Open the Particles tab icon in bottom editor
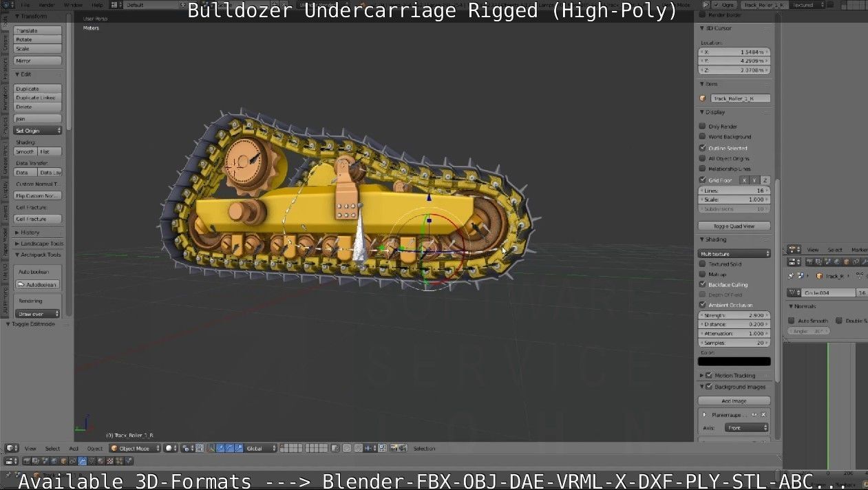 point(119,461)
